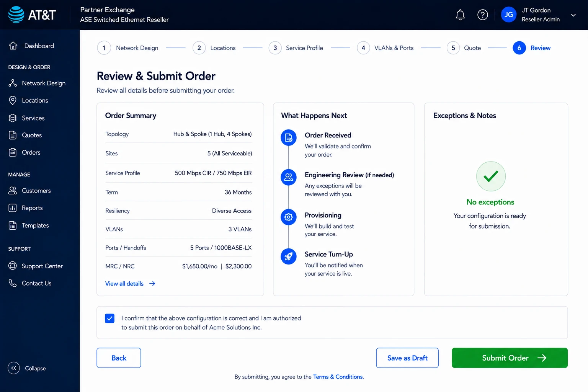This screenshot has width=588, height=392.
Task: Go to step 5 Quote
Action: click(464, 48)
